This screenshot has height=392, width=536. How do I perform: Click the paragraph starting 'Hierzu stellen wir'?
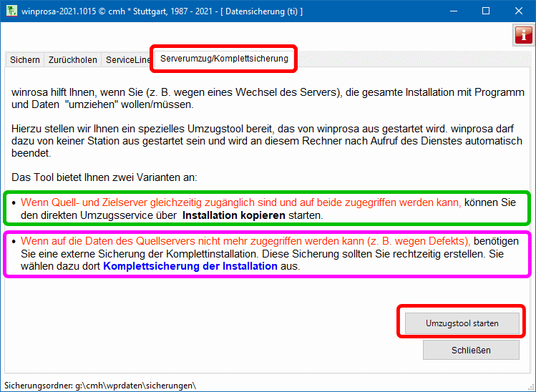tap(261, 136)
